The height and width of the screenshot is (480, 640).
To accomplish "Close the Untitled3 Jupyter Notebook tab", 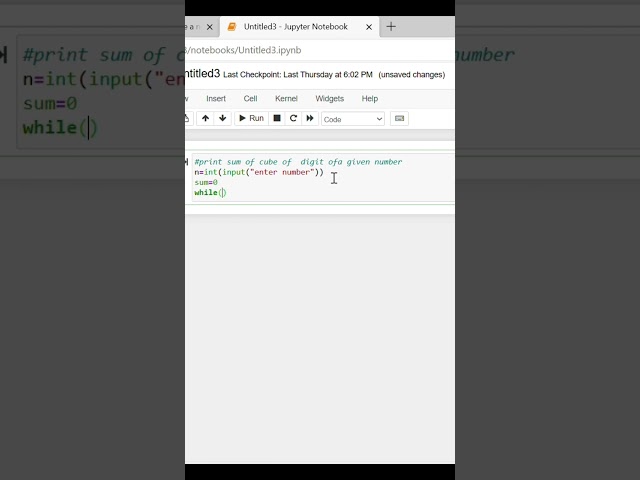I will (x=369, y=27).
